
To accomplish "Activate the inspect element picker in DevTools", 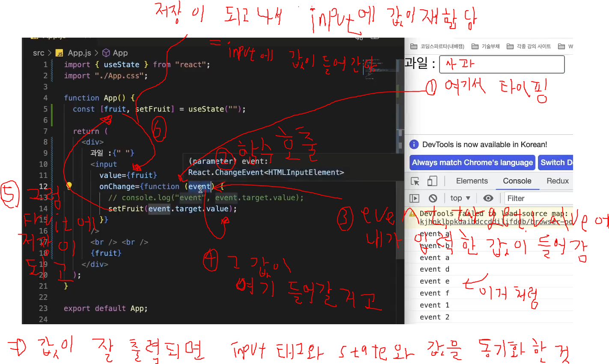I will coord(415,181).
